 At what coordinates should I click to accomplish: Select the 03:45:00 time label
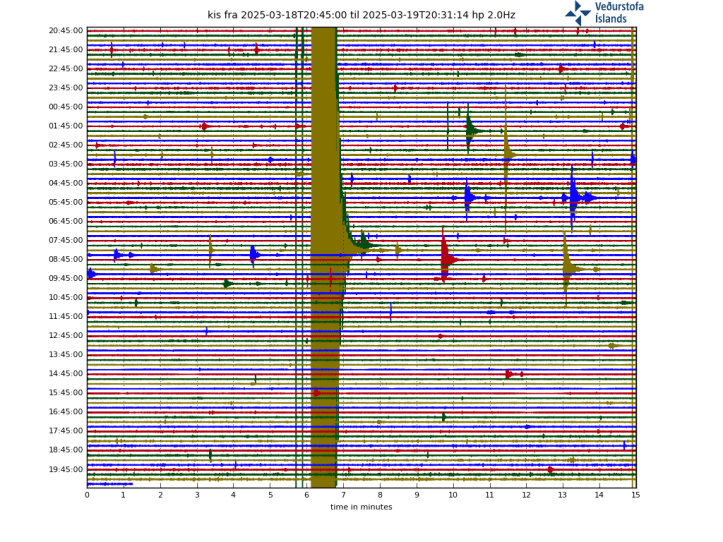coord(65,164)
